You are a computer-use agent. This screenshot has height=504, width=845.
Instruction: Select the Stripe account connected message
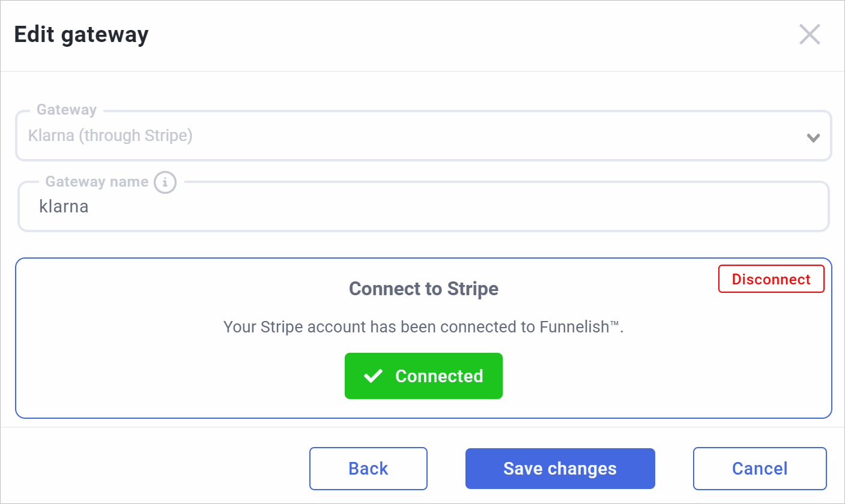pyautogui.click(x=423, y=327)
